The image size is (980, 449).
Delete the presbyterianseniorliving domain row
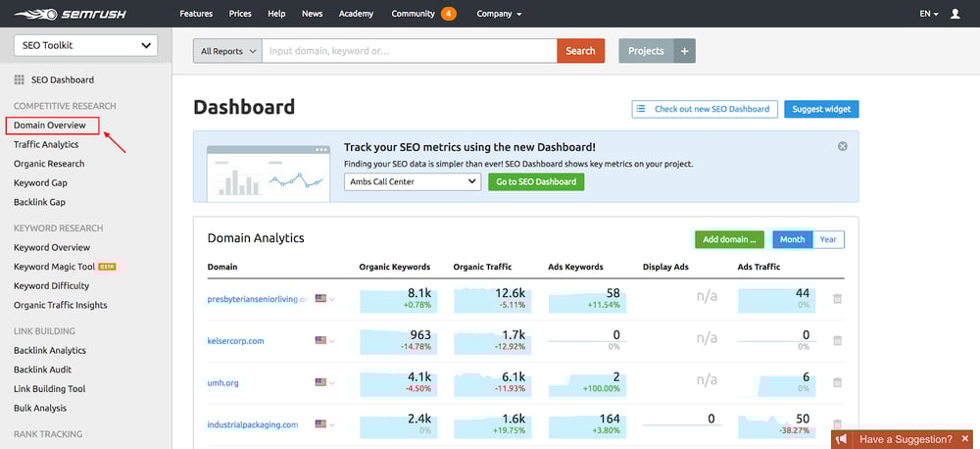[838, 299]
